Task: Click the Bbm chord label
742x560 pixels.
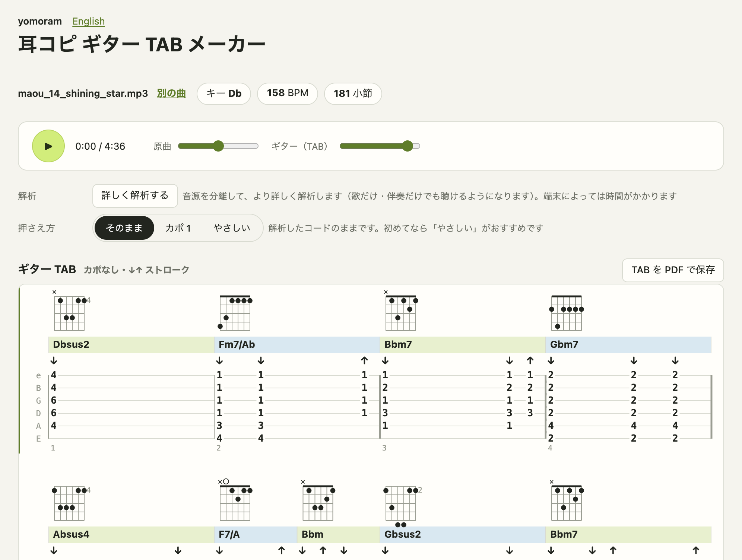Action: (x=312, y=534)
